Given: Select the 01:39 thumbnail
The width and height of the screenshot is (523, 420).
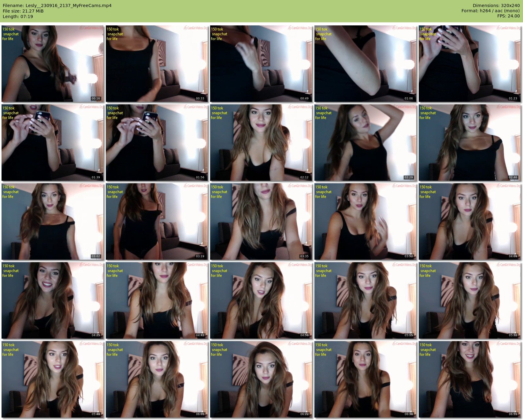Looking at the screenshot, I should tap(52, 142).
